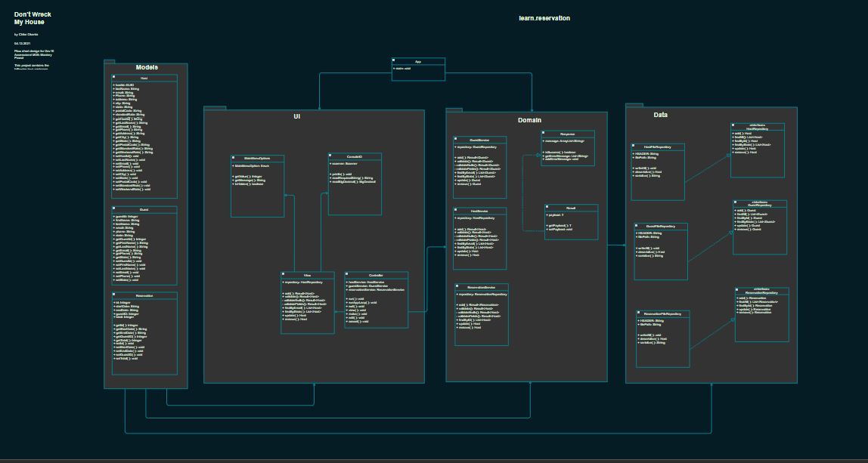Select the Response class title
The image size is (868, 463).
(568, 134)
